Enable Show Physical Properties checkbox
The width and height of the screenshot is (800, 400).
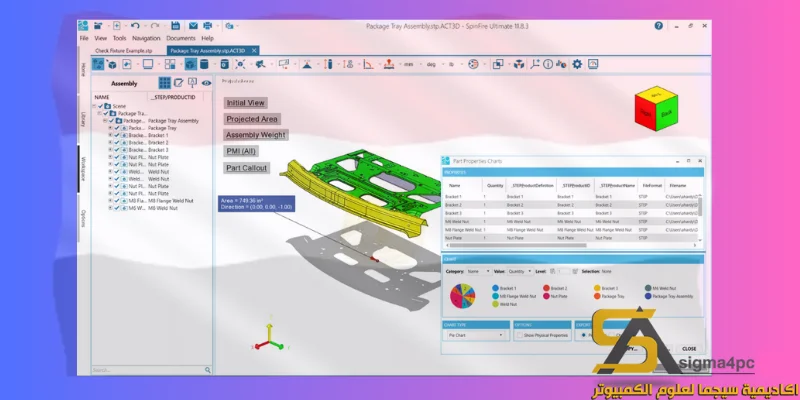[519, 335]
